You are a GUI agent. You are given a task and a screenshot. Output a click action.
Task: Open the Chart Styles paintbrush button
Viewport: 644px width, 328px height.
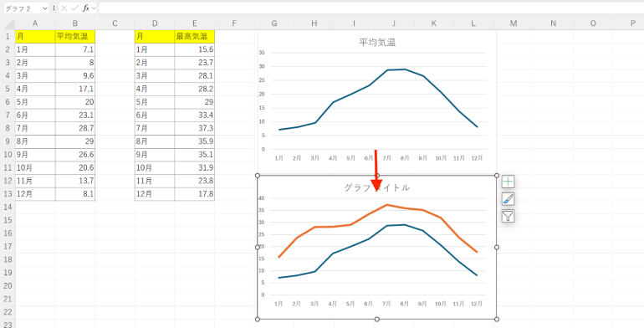pyautogui.click(x=508, y=199)
